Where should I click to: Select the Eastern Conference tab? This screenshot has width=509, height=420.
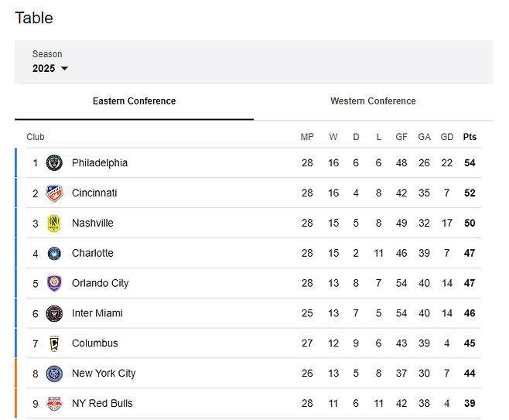[x=134, y=101]
